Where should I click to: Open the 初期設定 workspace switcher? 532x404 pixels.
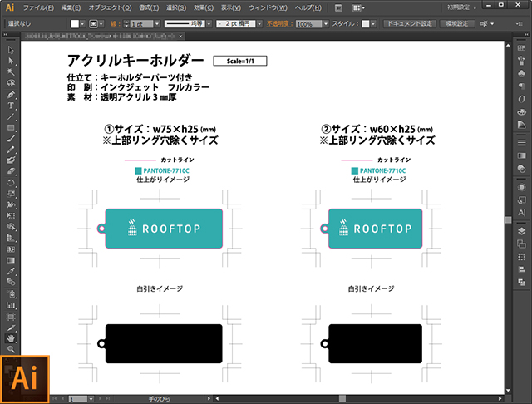click(462, 7)
